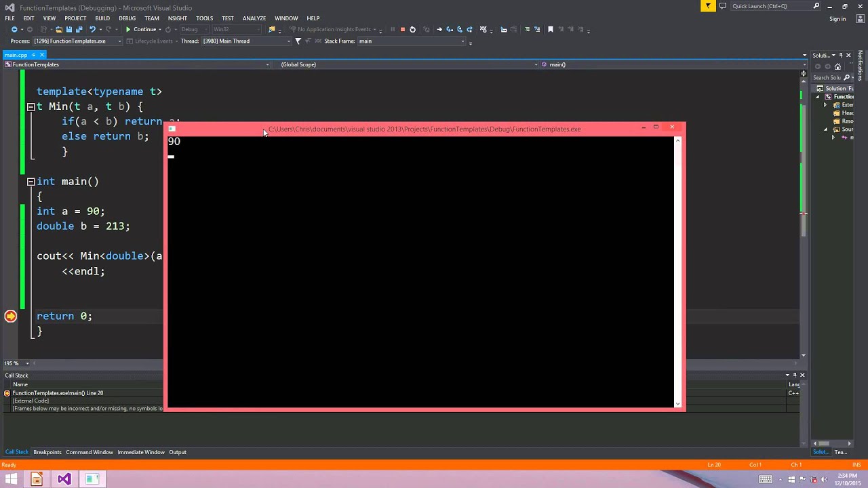The image size is (868, 488).
Task: Toggle auto-hide pin on Call Stack panel
Action: pyautogui.click(x=795, y=375)
